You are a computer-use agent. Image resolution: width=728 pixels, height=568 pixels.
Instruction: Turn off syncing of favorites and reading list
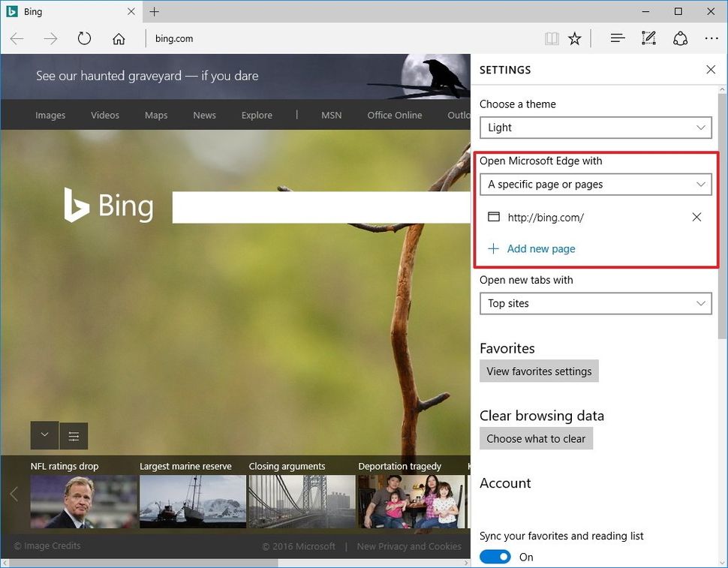495,557
